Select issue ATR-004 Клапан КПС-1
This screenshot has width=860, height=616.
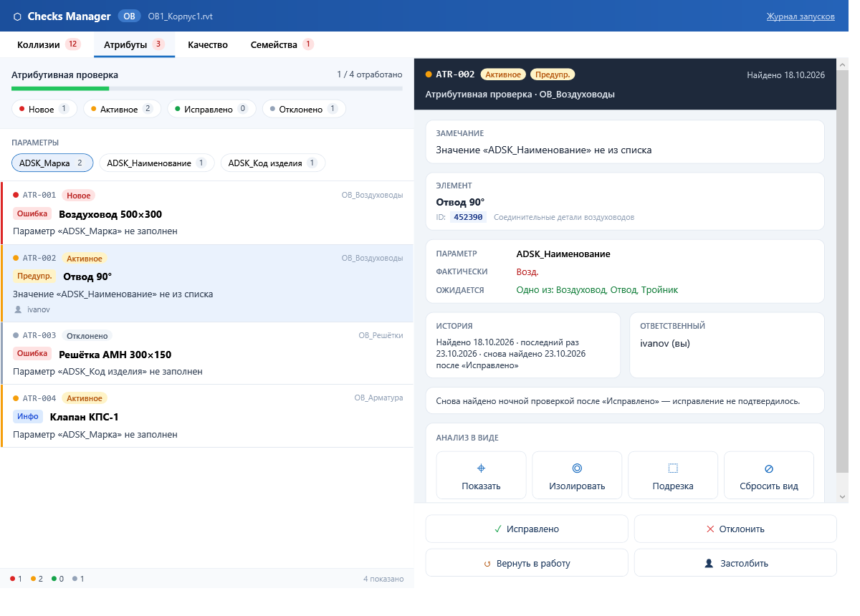click(207, 416)
